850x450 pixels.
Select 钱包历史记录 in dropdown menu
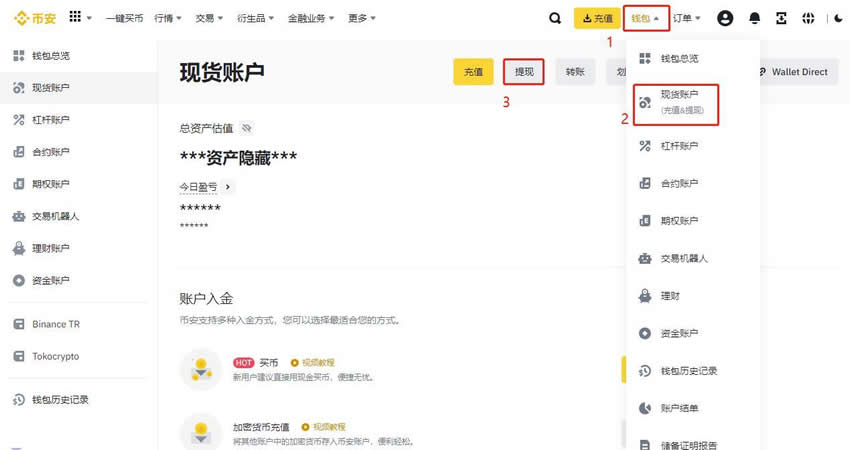pyautogui.click(x=688, y=370)
